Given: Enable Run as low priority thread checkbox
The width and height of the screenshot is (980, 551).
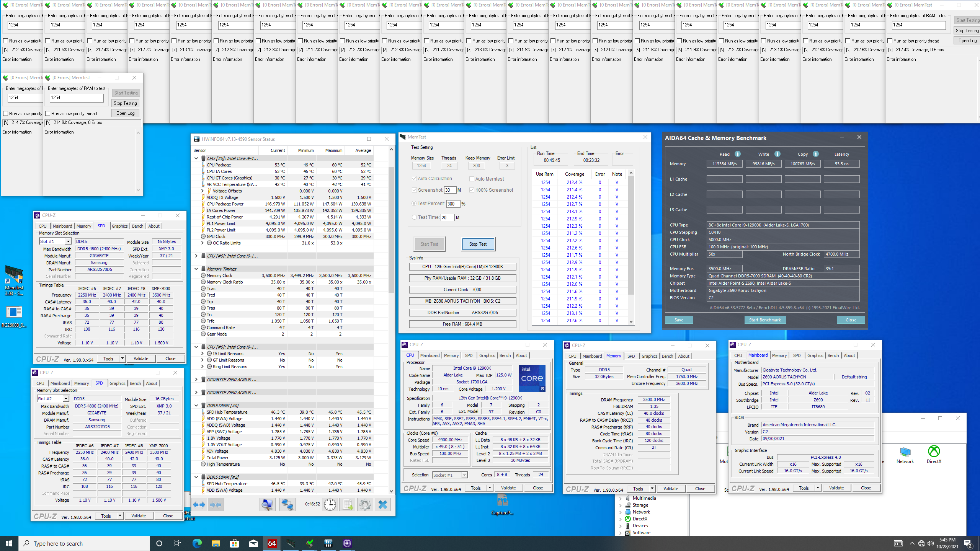Looking at the screenshot, I should coord(48,114).
